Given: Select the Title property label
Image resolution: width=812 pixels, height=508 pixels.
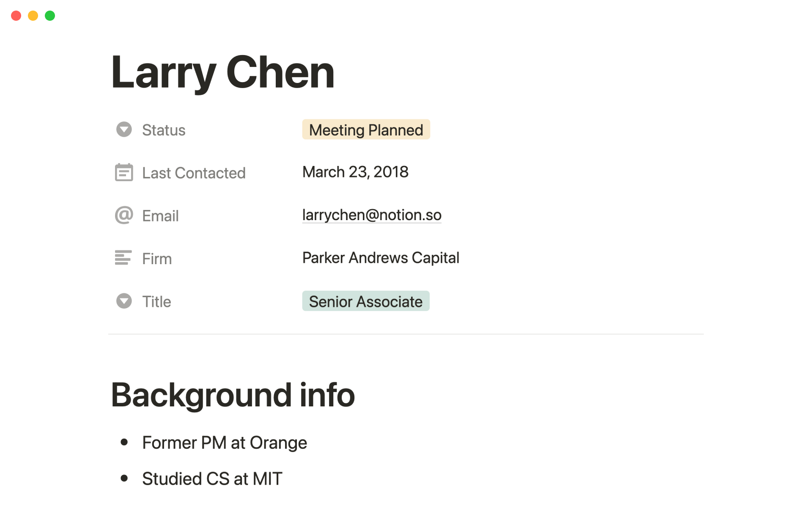Looking at the screenshot, I should pos(156,301).
